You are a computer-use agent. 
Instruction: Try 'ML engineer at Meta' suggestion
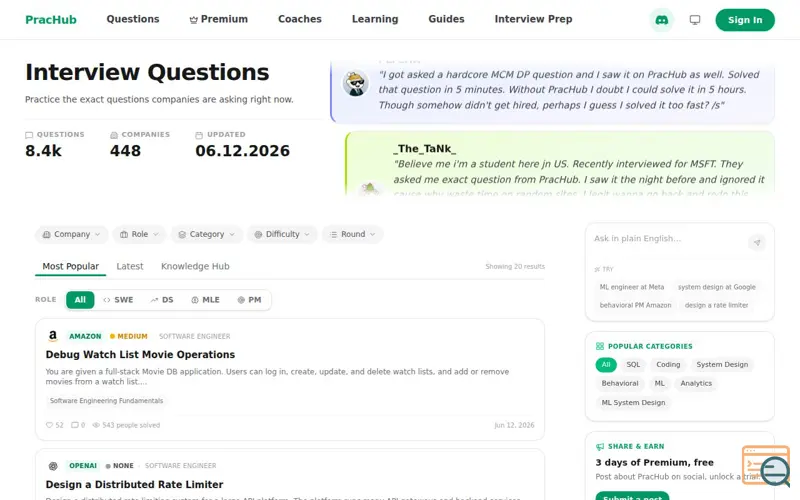pyautogui.click(x=632, y=287)
